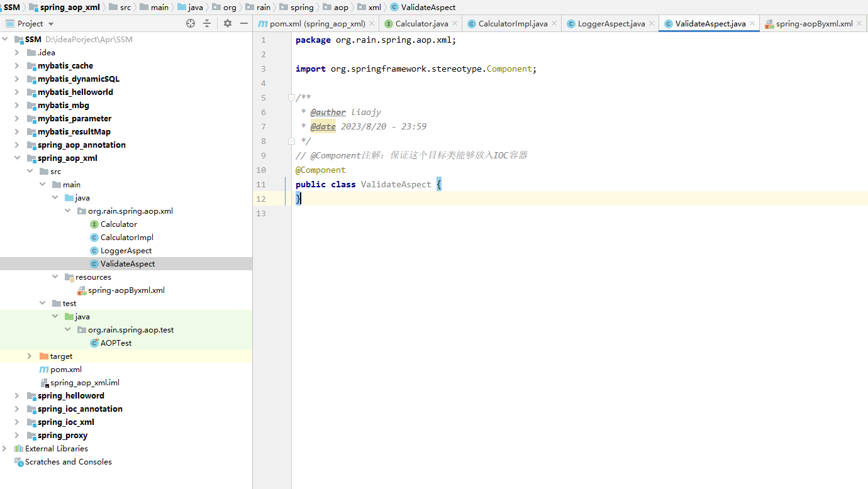Expand the target folder
This screenshot has width=868, height=489.
(x=30, y=356)
